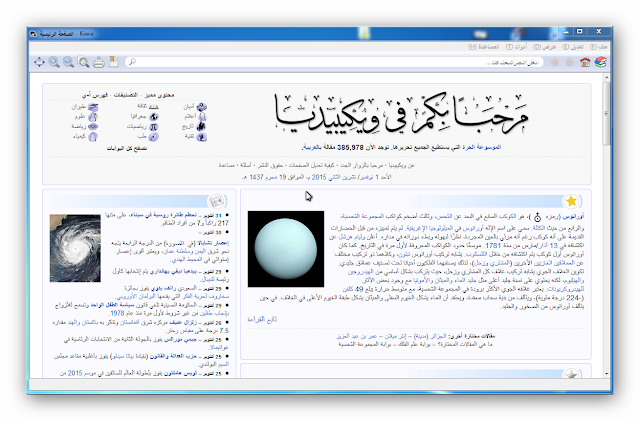Click the zoom in magnifier icon
The image size is (640, 421).
click(54, 62)
